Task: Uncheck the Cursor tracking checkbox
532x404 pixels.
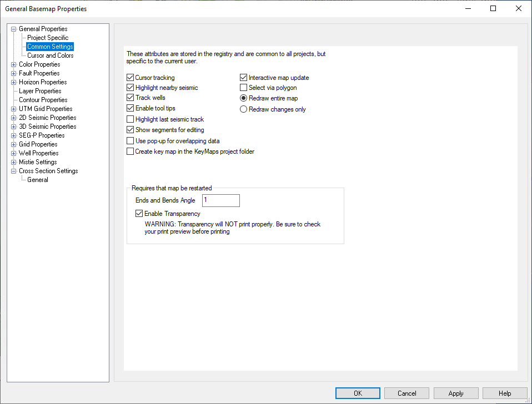Action: pyautogui.click(x=131, y=78)
